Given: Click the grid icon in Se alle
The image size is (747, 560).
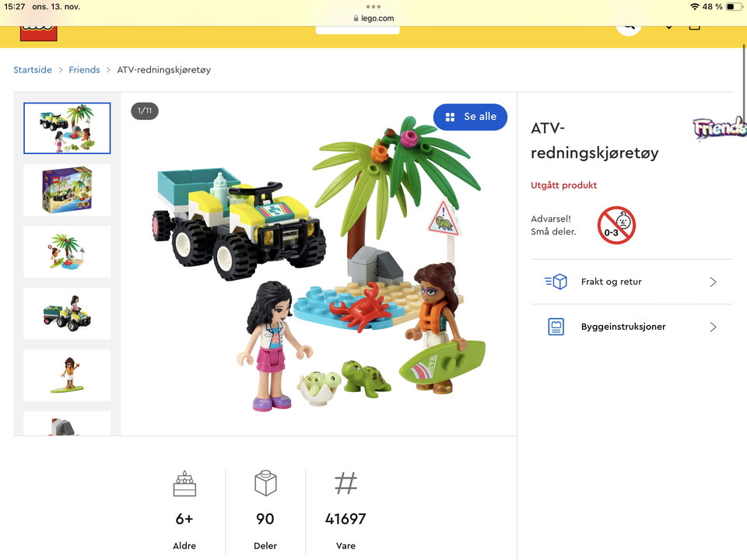Looking at the screenshot, I should pyautogui.click(x=450, y=117).
